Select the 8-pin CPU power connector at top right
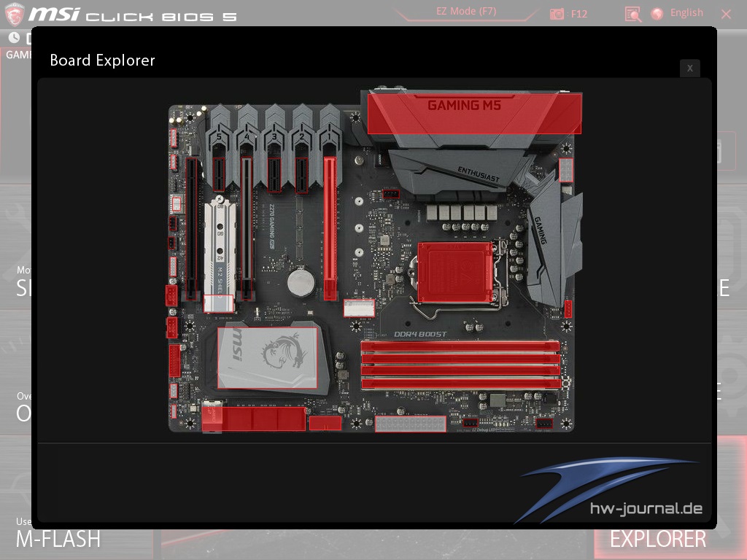The width and height of the screenshot is (747, 560). point(565,170)
